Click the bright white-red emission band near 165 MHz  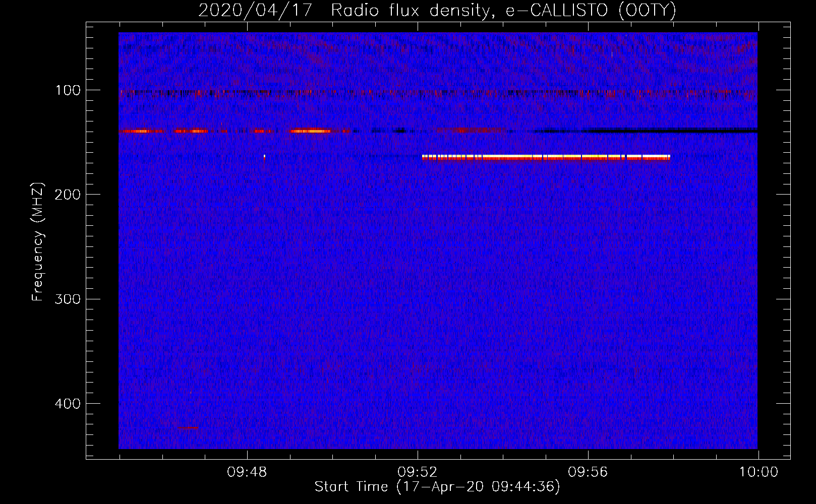click(546, 157)
